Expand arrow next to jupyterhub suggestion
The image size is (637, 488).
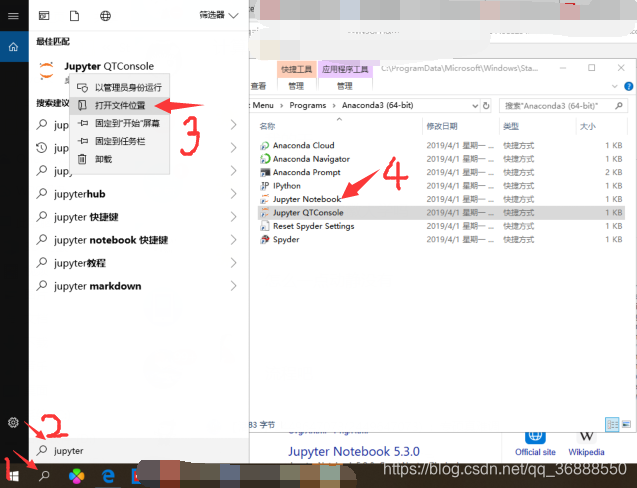(234, 194)
